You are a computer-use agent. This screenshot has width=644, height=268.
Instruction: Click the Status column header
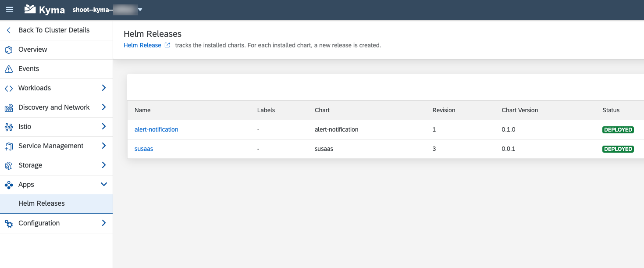point(611,110)
